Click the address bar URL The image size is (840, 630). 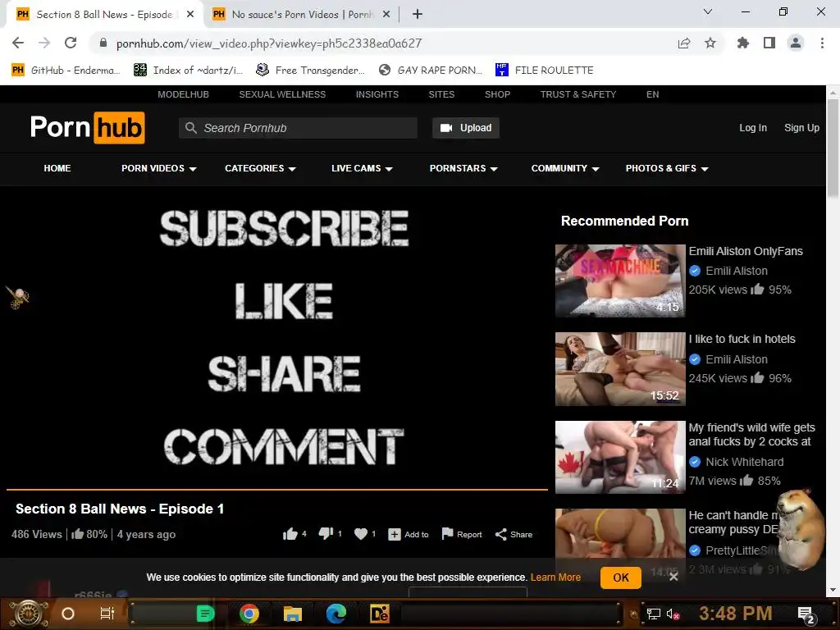tap(269, 43)
